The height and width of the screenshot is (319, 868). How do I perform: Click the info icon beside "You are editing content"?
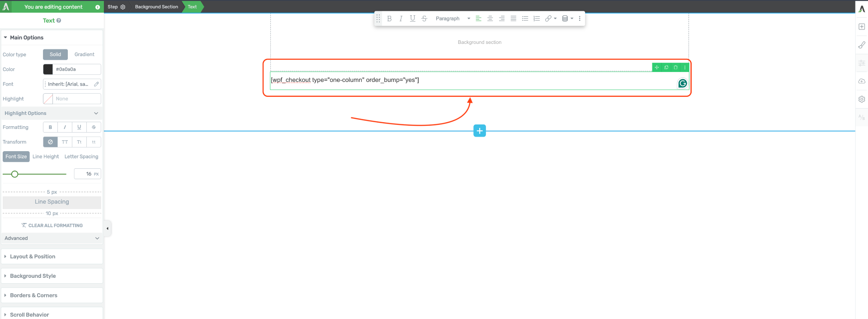point(98,7)
